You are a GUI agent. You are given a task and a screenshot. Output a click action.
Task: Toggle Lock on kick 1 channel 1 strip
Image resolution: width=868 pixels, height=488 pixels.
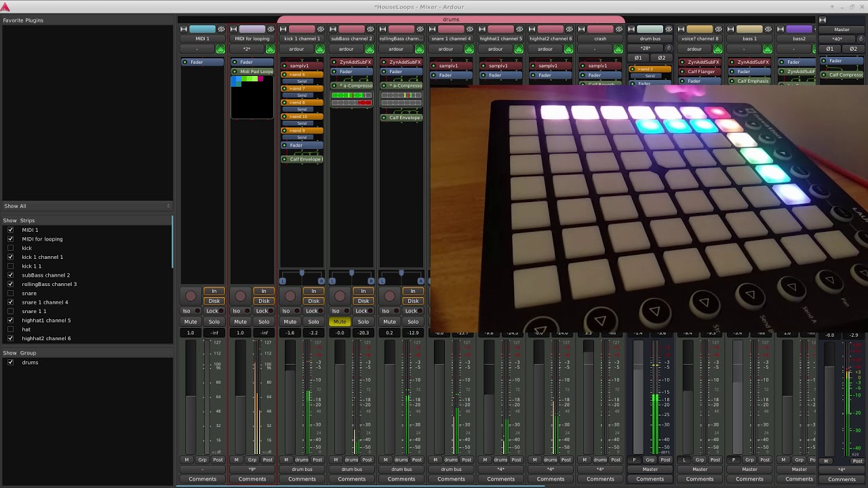(314, 311)
